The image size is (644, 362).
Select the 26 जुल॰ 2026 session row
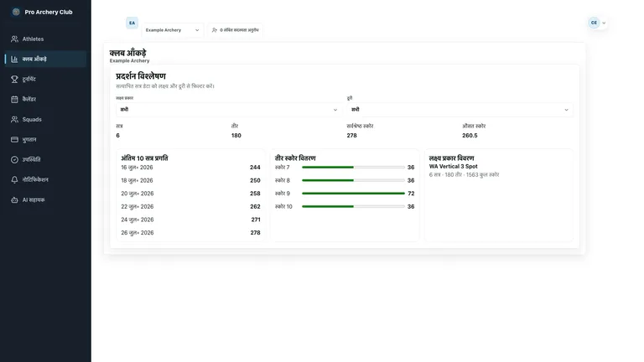click(190, 233)
